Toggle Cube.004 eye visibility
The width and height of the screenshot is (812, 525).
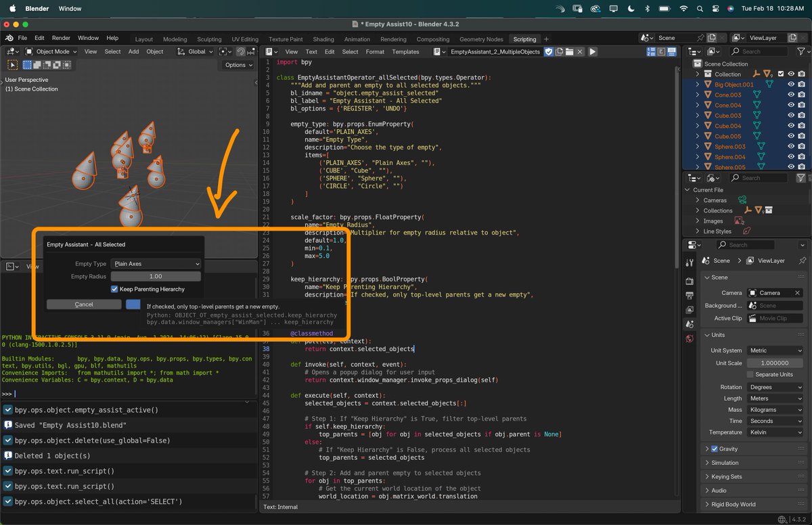pos(791,126)
